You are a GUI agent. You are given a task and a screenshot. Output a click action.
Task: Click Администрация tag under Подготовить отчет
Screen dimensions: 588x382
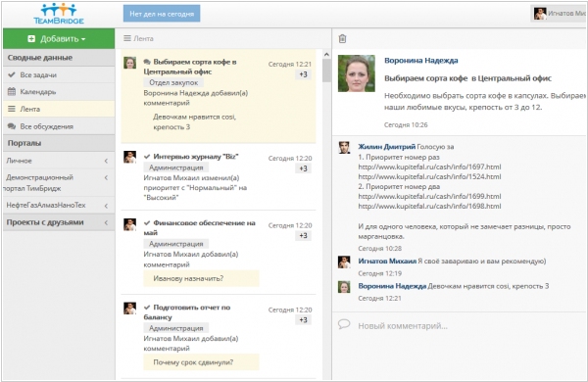click(x=175, y=328)
